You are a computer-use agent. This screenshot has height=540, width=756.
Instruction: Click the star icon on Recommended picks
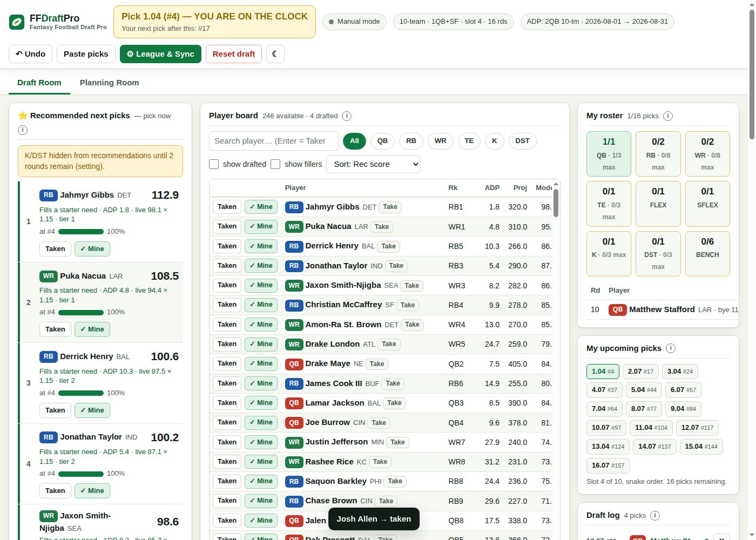click(23, 116)
